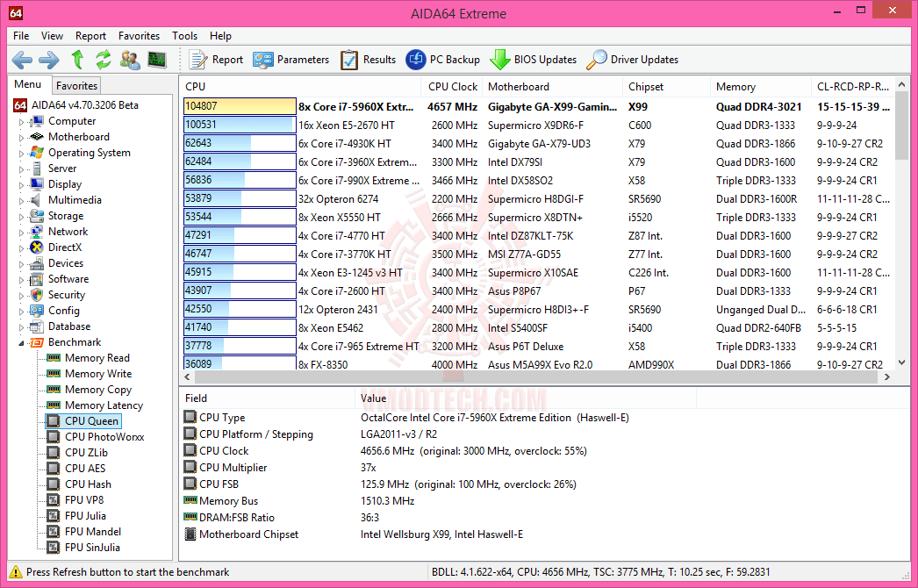Expand the Storage tree node

point(22,217)
